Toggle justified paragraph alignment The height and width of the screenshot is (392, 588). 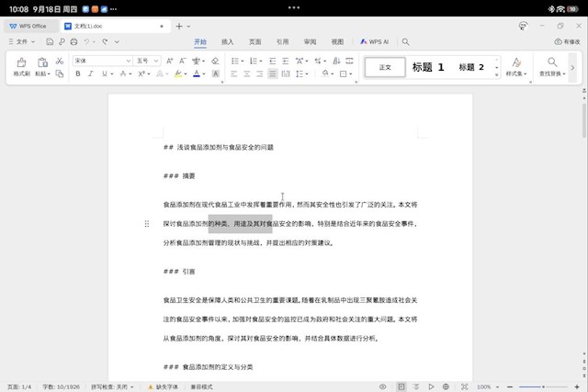(273, 73)
